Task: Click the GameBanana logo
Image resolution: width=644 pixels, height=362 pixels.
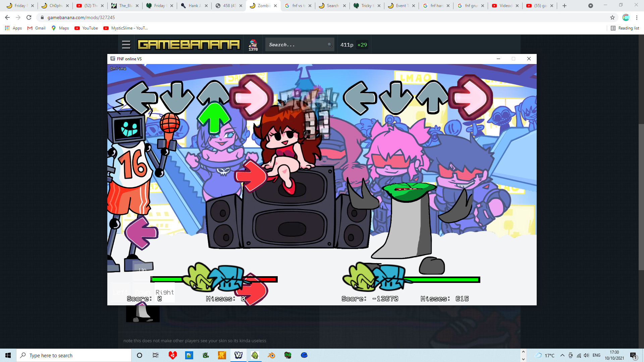Action: (x=189, y=45)
